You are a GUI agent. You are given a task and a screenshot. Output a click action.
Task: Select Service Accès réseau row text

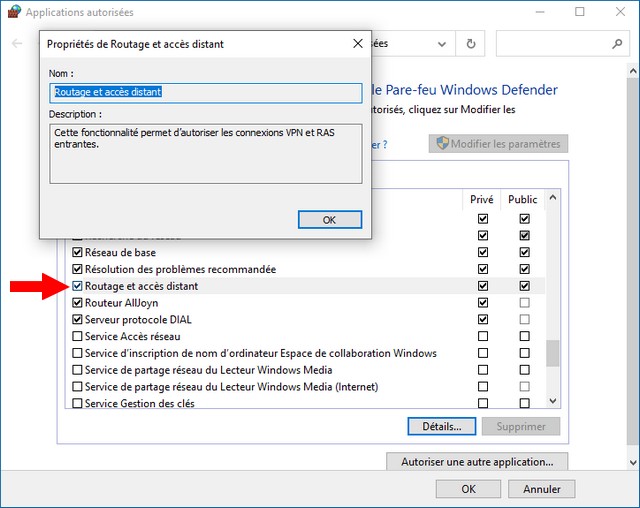point(133,336)
